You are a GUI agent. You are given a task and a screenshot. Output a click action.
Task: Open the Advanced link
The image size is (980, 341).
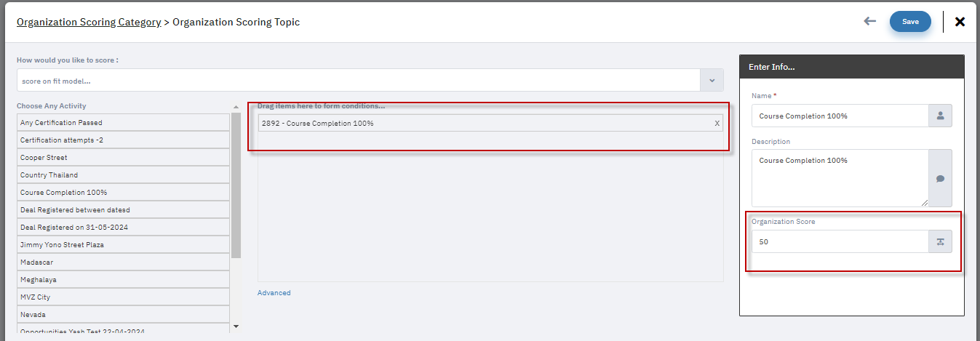(274, 293)
